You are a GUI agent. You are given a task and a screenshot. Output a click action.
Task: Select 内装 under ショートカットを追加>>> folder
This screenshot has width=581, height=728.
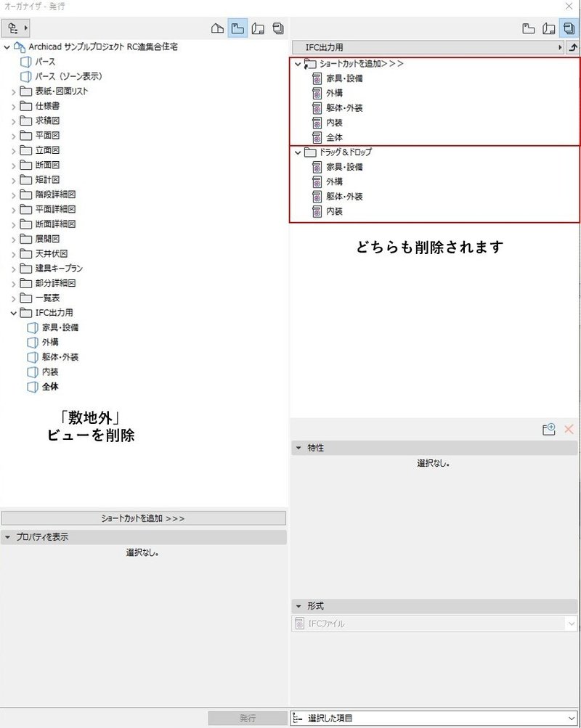334,123
